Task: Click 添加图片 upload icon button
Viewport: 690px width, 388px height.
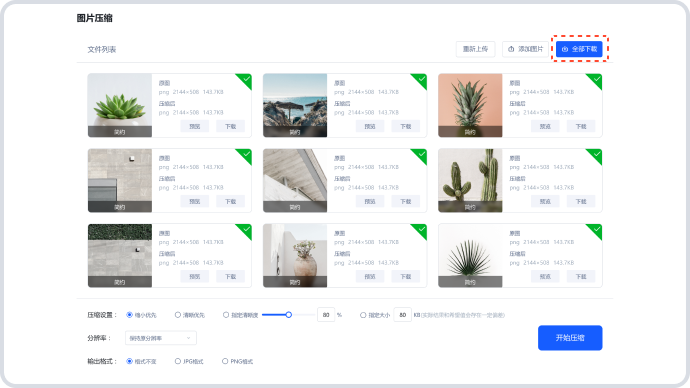Action: point(525,49)
